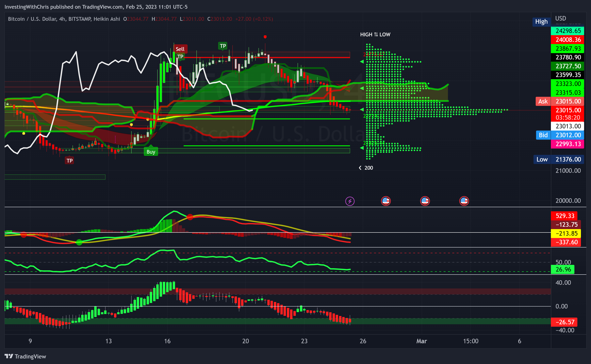This screenshot has width=591, height=364.
Task: Click the O23044.77 open value
Action: (136, 19)
